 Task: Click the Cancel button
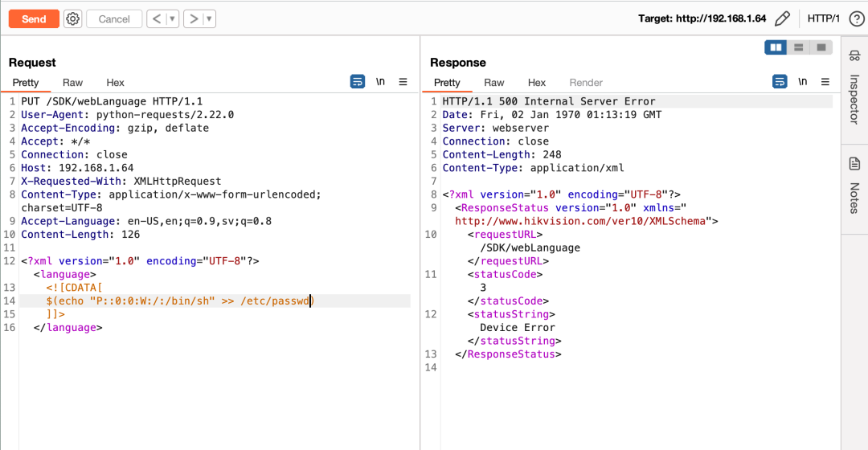coord(114,18)
